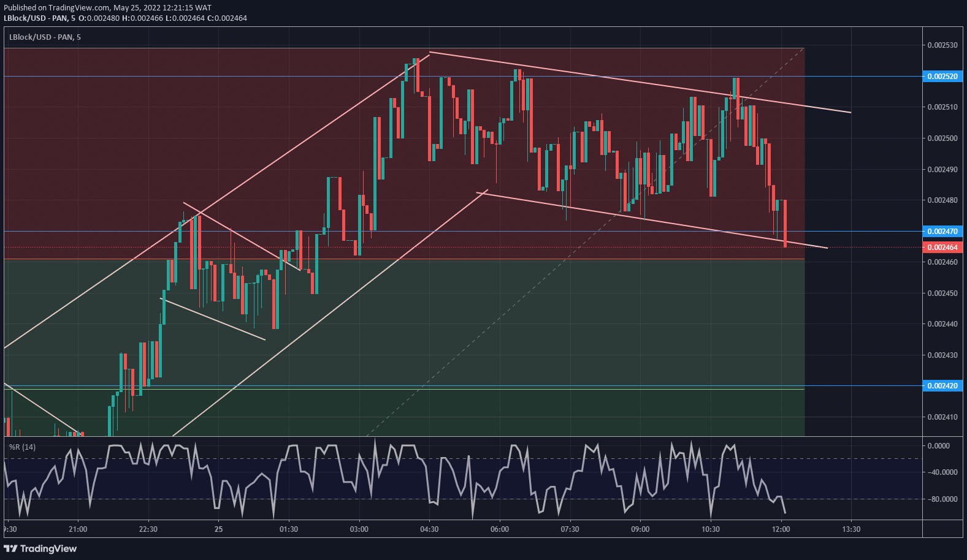Click the 21:00 time axis label
Screen dimensions: 967x560
[78, 529]
